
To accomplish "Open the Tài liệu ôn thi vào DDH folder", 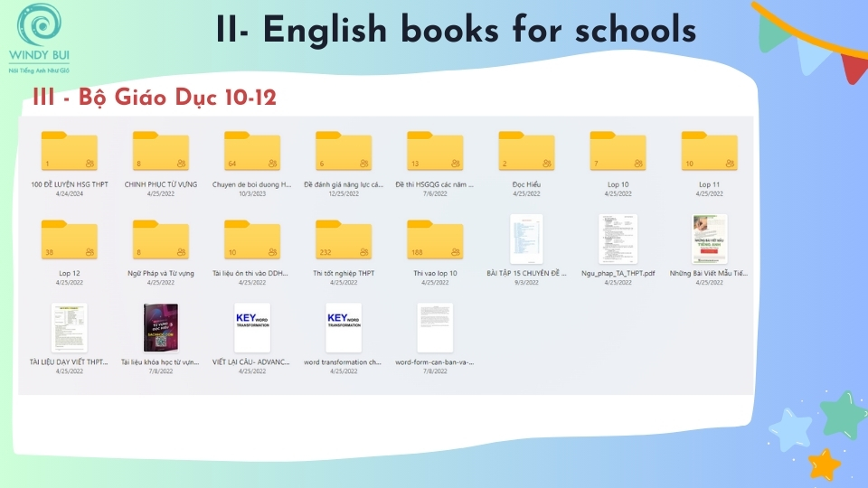I will (x=252, y=240).
